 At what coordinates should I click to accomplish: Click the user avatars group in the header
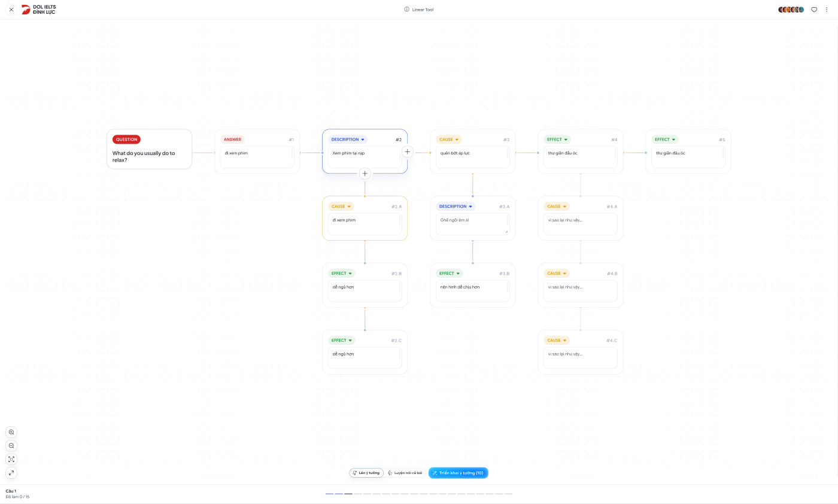(x=791, y=10)
